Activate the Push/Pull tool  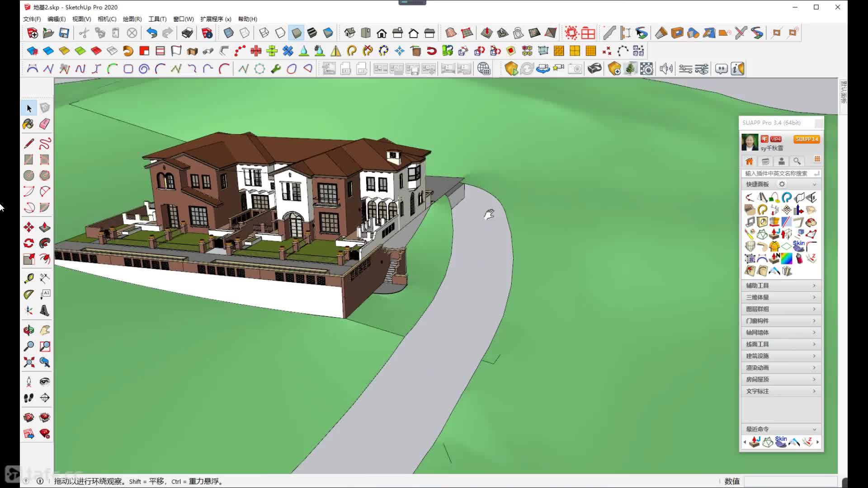(44, 227)
